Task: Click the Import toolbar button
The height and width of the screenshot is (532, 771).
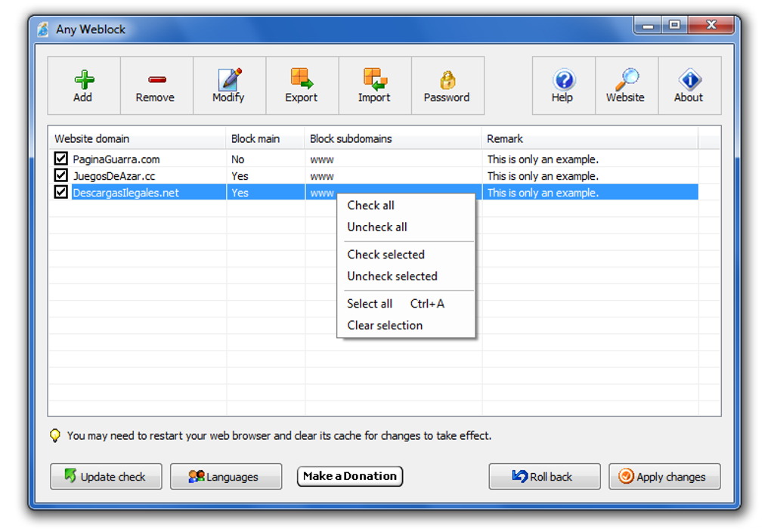Action: pos(375,85)
